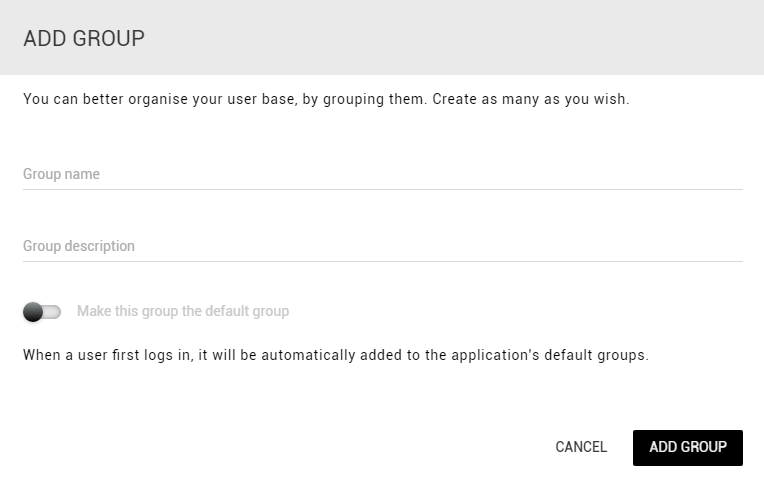Click the grey dialog header bar
Screen dimensions: 764x488
point(382,38)
